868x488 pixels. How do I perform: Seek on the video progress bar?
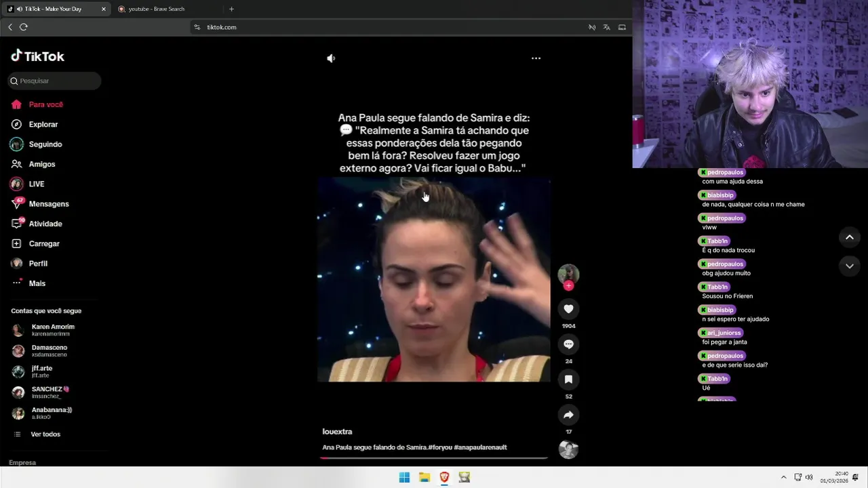434,457
